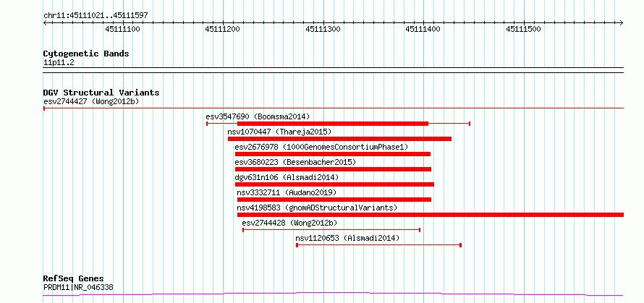Click the thick red bar of esv3547690
The height and width of the screenshot is (303, 644).
tap(333, 124)
